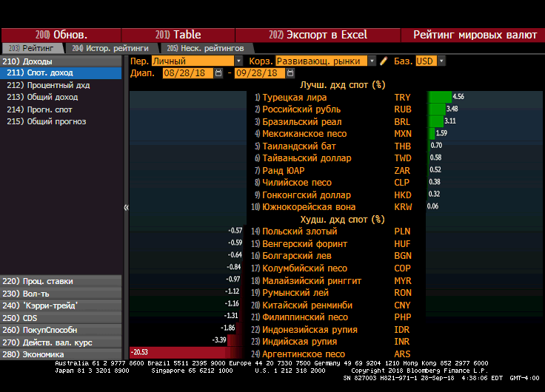Open the base currency USD dropdown
Image resolution: width=545 pixels, height=392 pixels.
coord(441,61)
